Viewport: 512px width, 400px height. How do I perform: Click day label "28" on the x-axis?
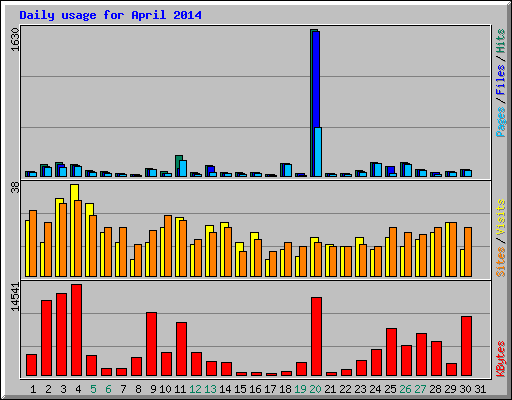point(435,389)
